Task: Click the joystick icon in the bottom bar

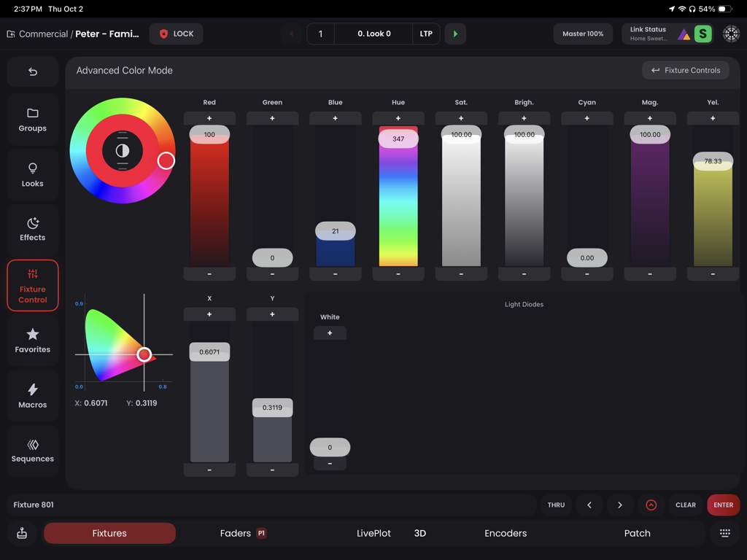Action: (x=21, y=533)
